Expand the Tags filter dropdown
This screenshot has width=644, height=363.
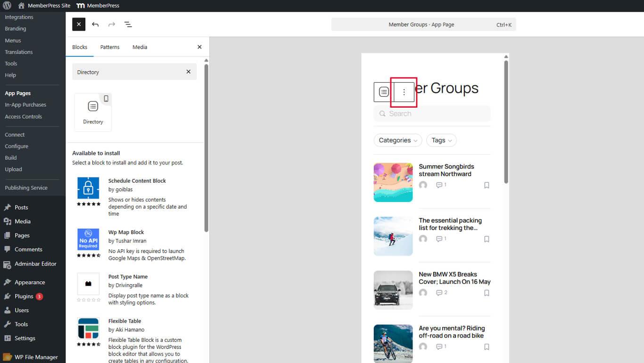(441, 140)
